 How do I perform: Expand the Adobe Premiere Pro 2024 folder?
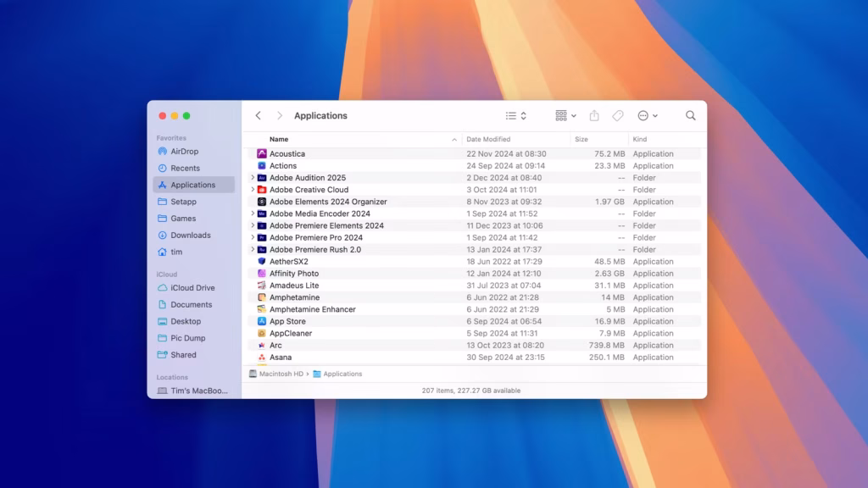[251, 237]
